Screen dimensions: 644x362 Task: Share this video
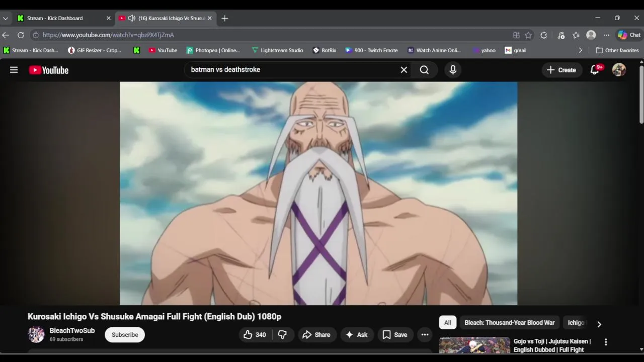(x=316, y=335)
